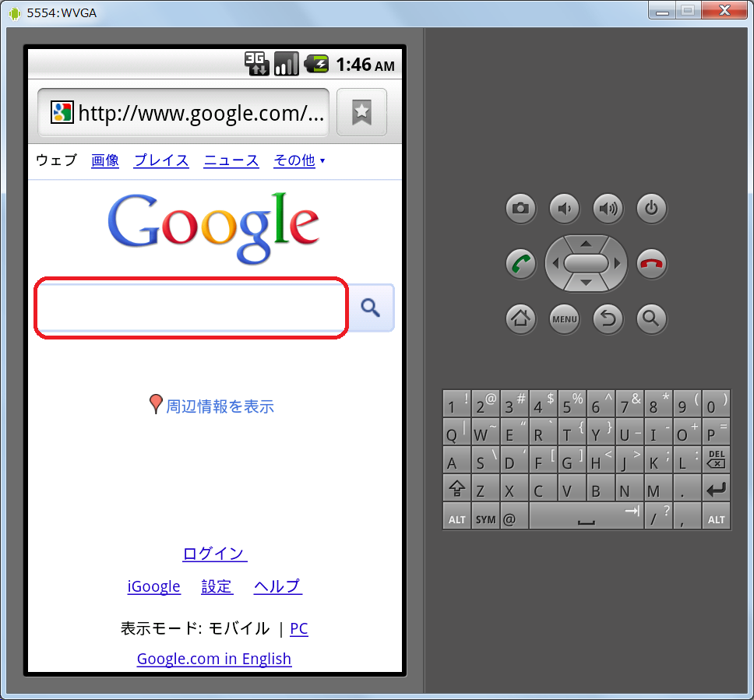Image resolution: width=754 pixels, height=700 pixels.
Task: Open the ニュース (News) link
Action: [231, 160]
